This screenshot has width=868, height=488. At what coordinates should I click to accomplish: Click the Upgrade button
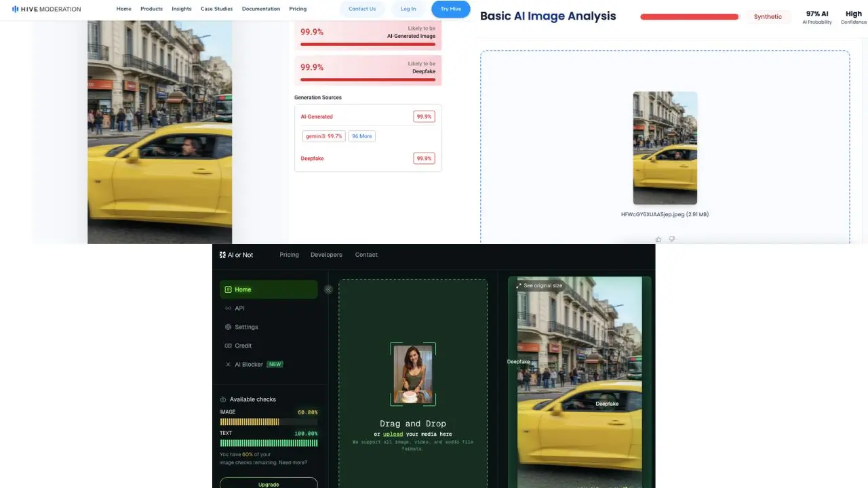click(269, 484)
